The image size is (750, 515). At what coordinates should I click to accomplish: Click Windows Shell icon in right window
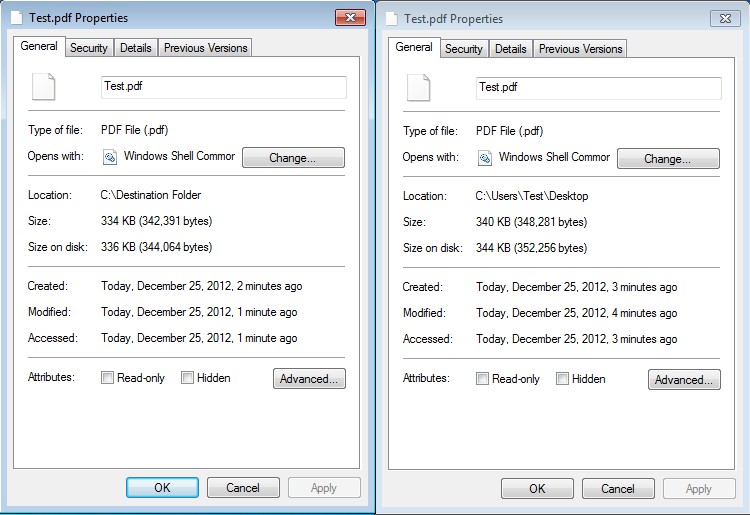[485, 158]
